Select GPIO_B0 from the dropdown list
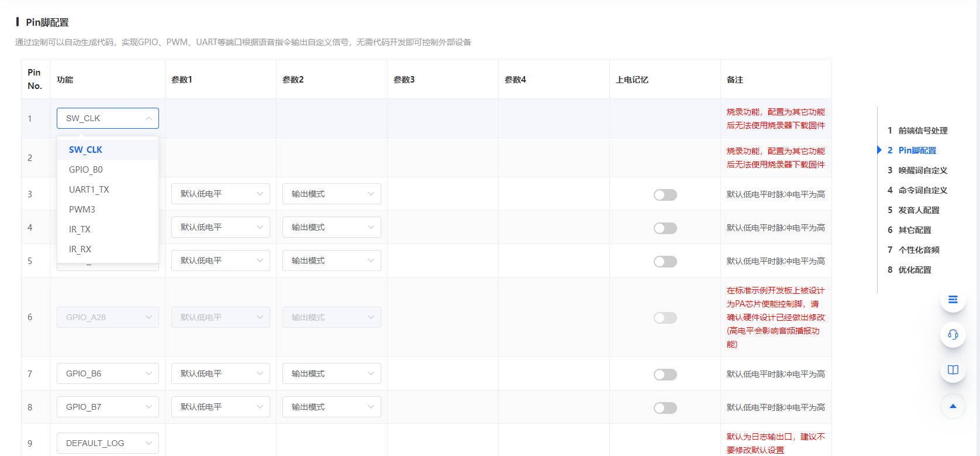The width and height of the screenshot is (980, 456). coord(86,170)
